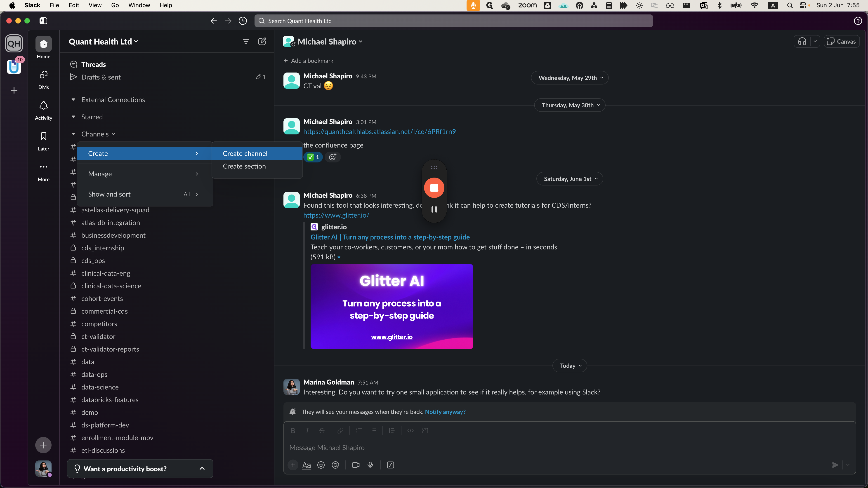Mention someone with the @ icon

coord(335,465)
